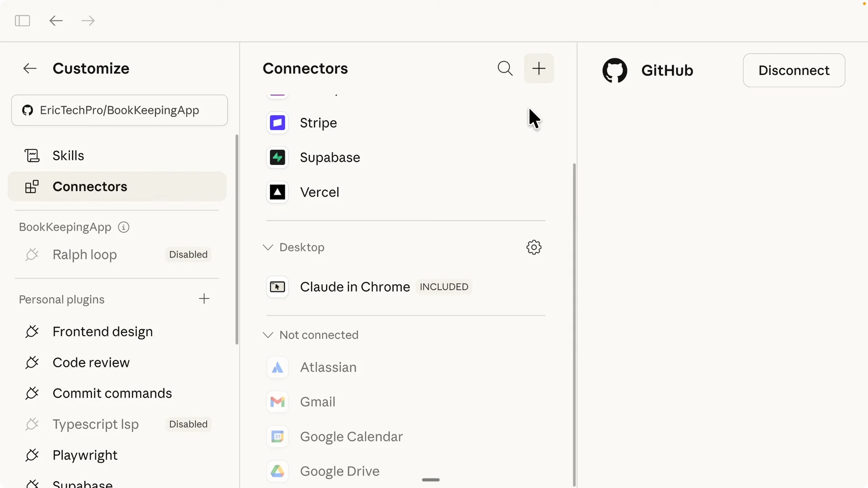Select the Vercel connector
868x488 pixels.
tap(406, 192)
